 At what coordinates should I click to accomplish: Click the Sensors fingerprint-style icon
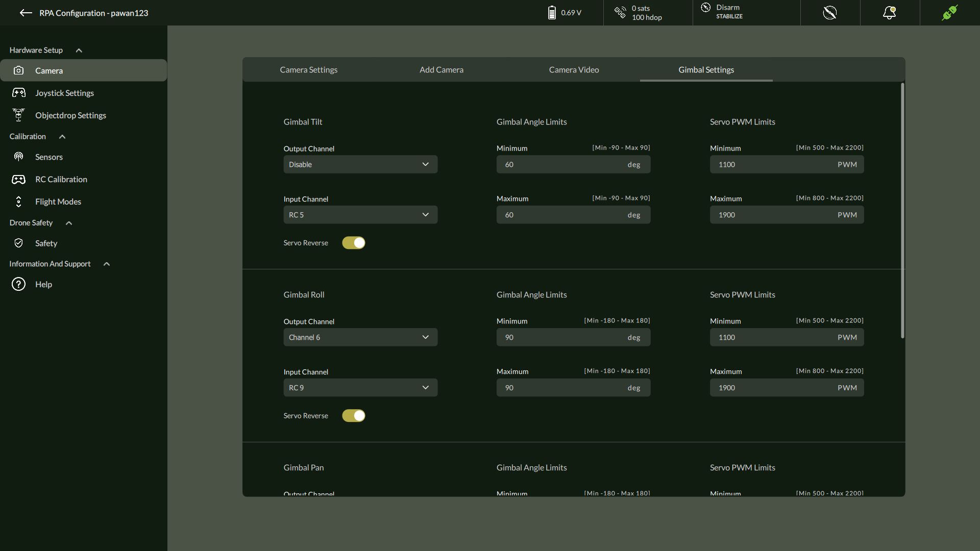[x=18, y=157]
